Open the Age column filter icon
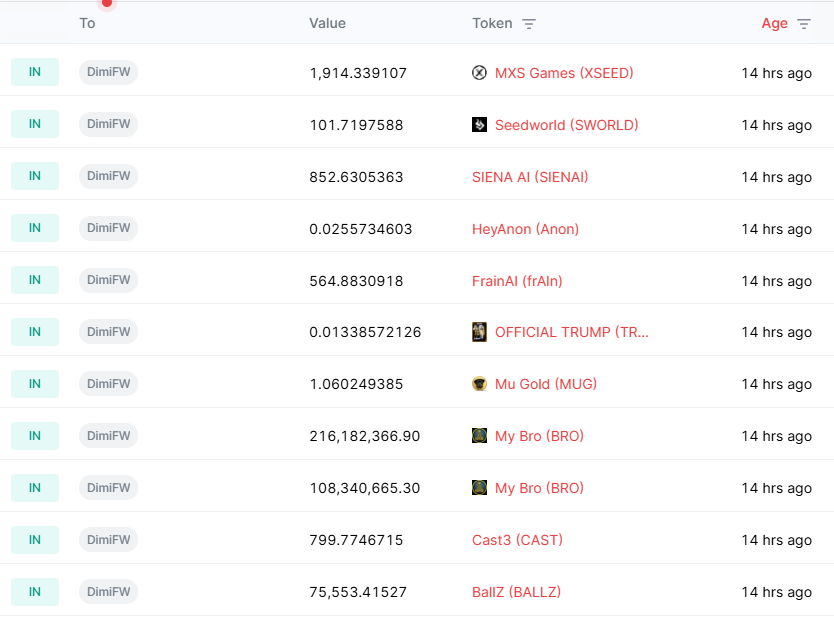Viewport: 834px width, 621px height. coord(804,24)
